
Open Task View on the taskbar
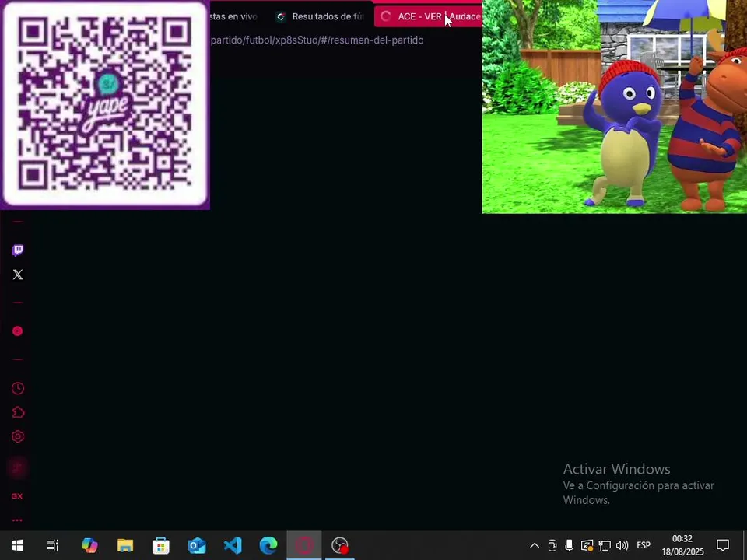(52, 545)
